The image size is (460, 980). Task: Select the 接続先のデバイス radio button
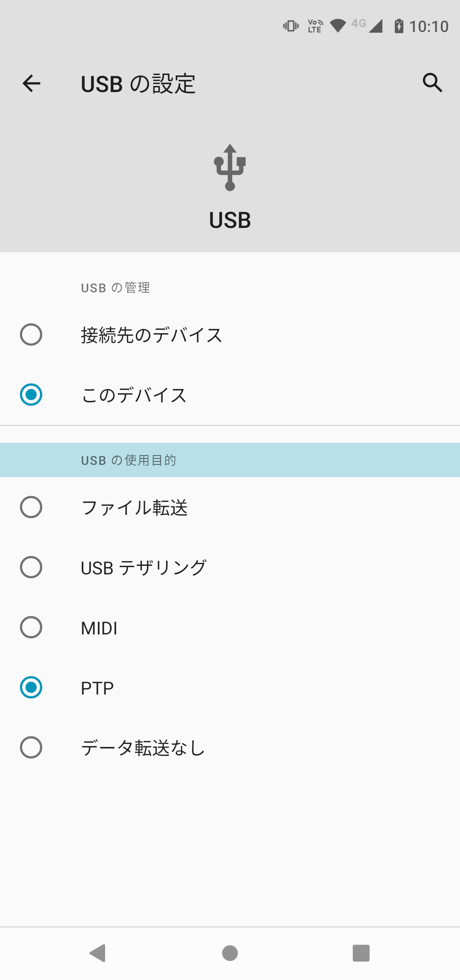(x=31, y=334)
